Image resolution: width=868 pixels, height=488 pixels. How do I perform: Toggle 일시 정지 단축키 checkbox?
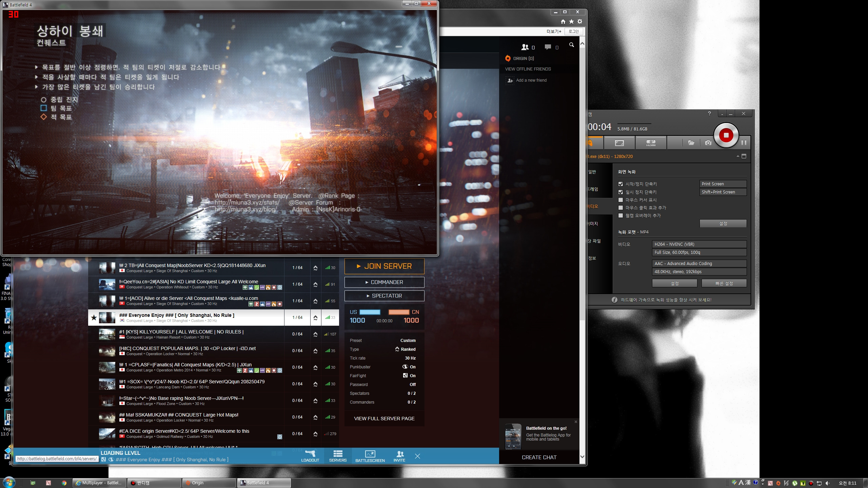(620, 192)
